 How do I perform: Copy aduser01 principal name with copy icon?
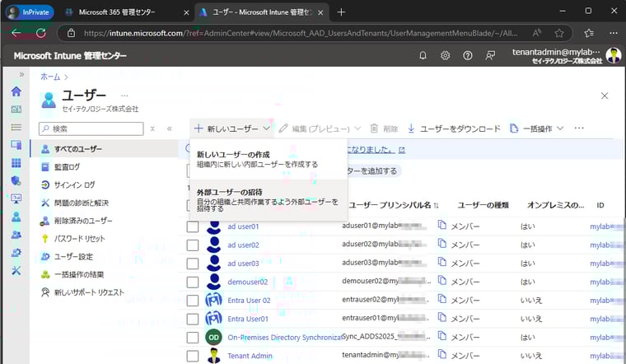tap(441, 225)
